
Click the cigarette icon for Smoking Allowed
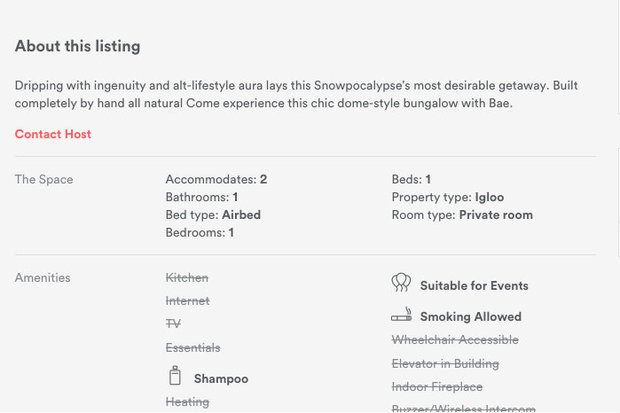(401, 315)
